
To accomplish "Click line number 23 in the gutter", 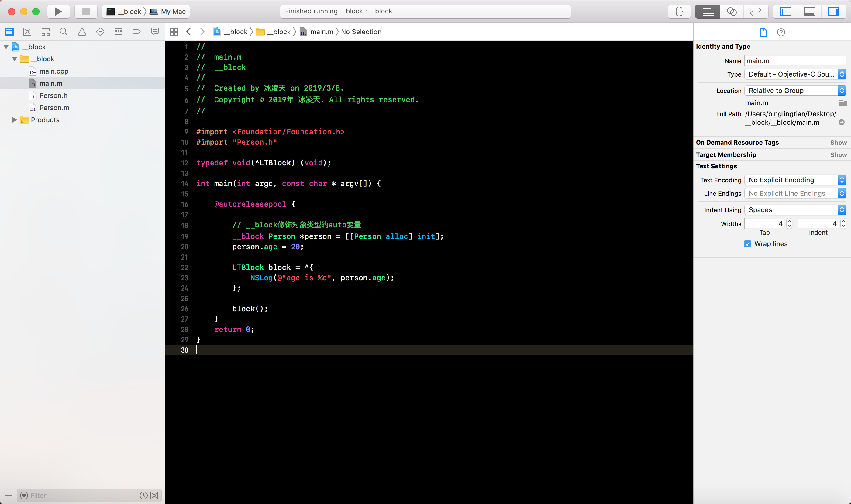I will [x=184, y=278].
